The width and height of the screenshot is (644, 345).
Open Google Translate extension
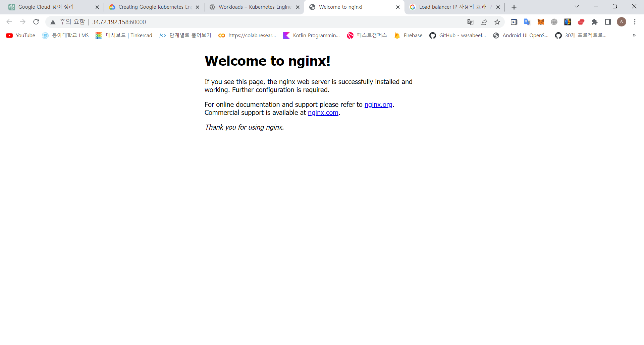coord(527,22)
